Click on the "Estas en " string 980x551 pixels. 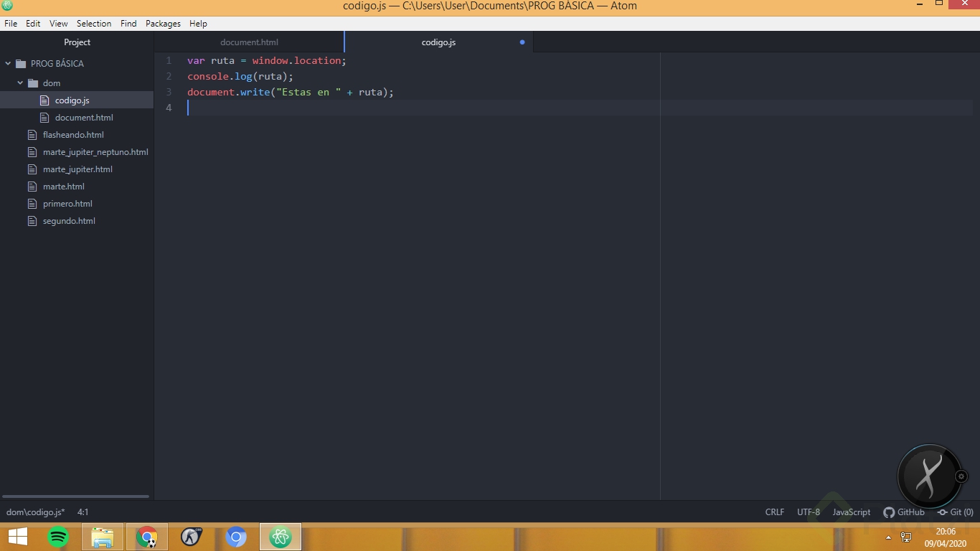[308, 92]
